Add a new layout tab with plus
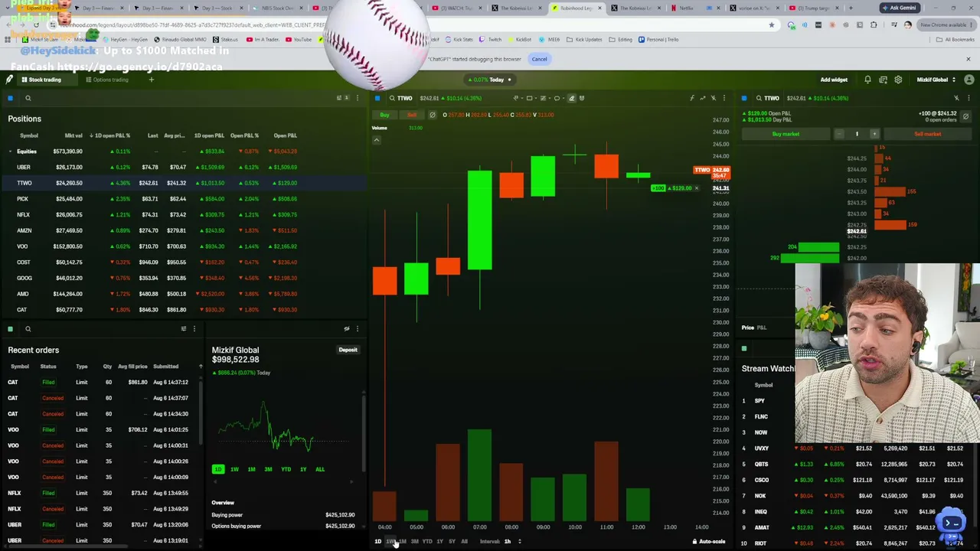This screenshot has width=980, height=551. coord(151,80)
